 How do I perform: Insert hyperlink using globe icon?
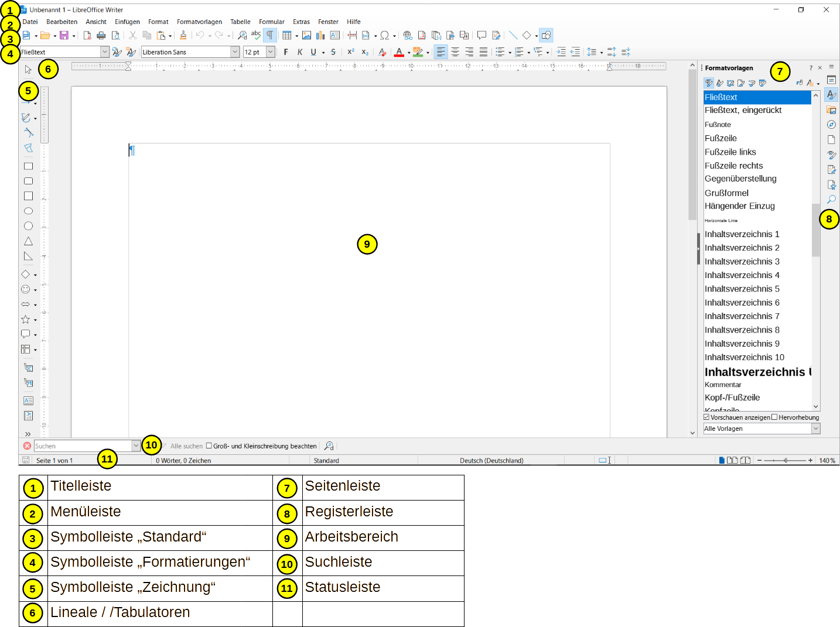point(408,36)
